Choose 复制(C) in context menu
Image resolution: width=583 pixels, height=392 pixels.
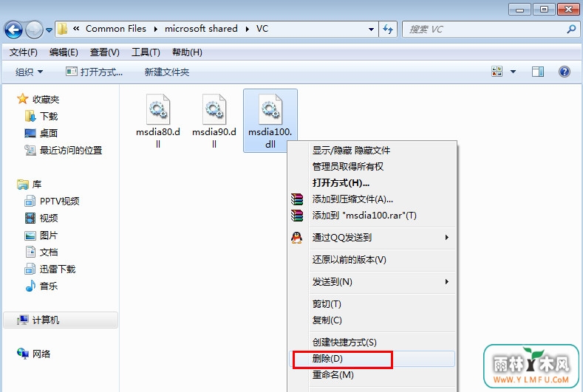[372, 320]
